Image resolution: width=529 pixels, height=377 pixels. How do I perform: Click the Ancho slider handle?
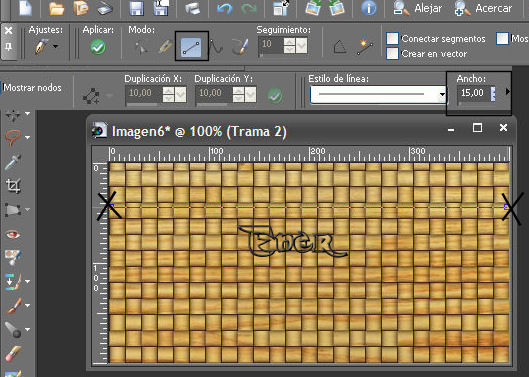pos(493,94)
